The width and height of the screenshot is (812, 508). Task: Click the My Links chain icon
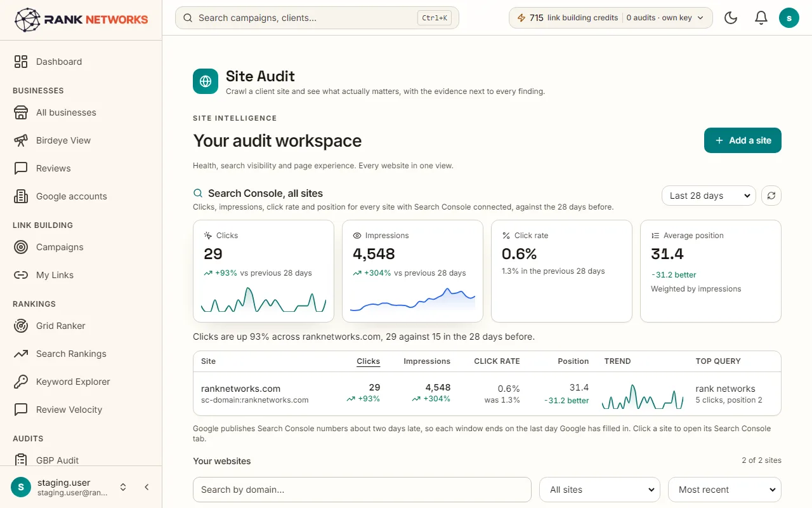[x=21, y=275]
